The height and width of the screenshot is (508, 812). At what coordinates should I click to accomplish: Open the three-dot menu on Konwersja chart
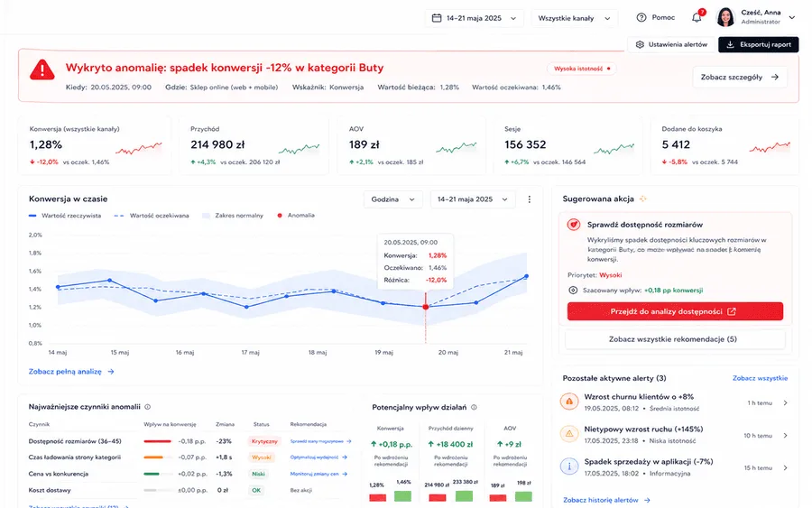click(529, 199)
